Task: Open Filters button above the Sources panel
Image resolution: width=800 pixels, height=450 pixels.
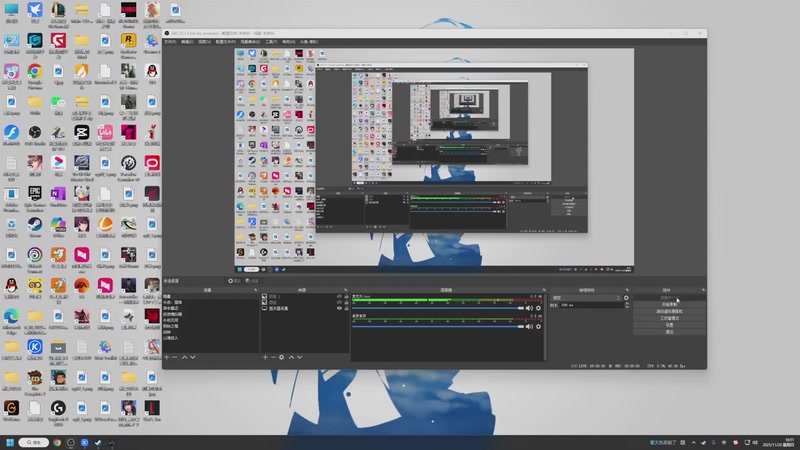Action: pos(252,281)
